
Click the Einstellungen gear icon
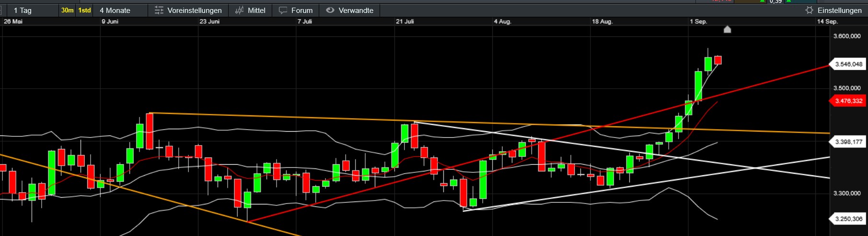810,10
